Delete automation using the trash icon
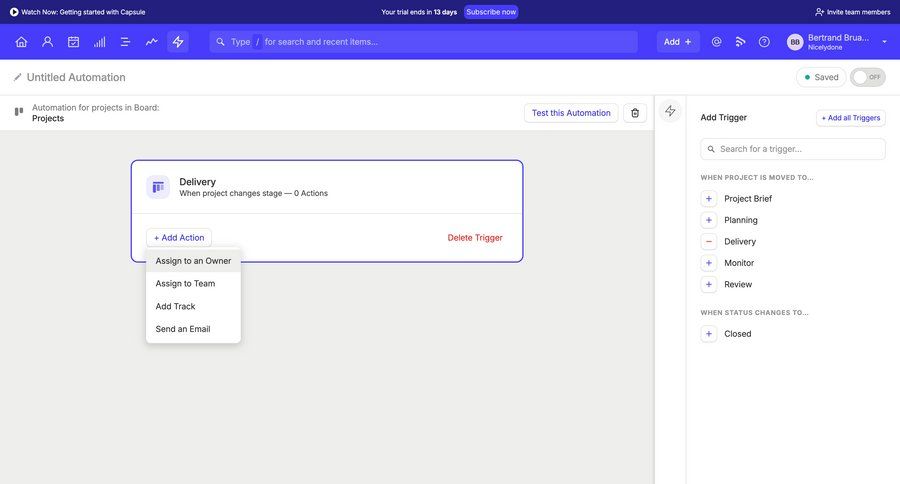This screenshot has height=484, width=900. coord(635,113)
